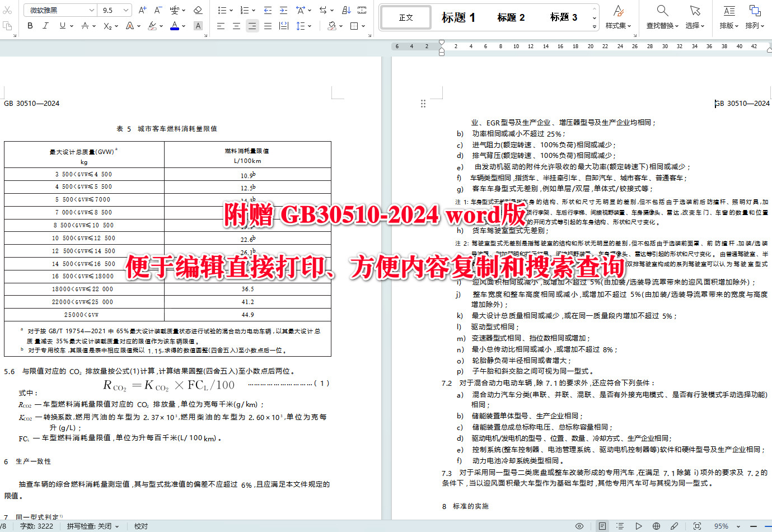Open the 95% zoom level menu
The width and height of the screenshot is (772, 532).
pyautogui.click(x=727, y=526)
